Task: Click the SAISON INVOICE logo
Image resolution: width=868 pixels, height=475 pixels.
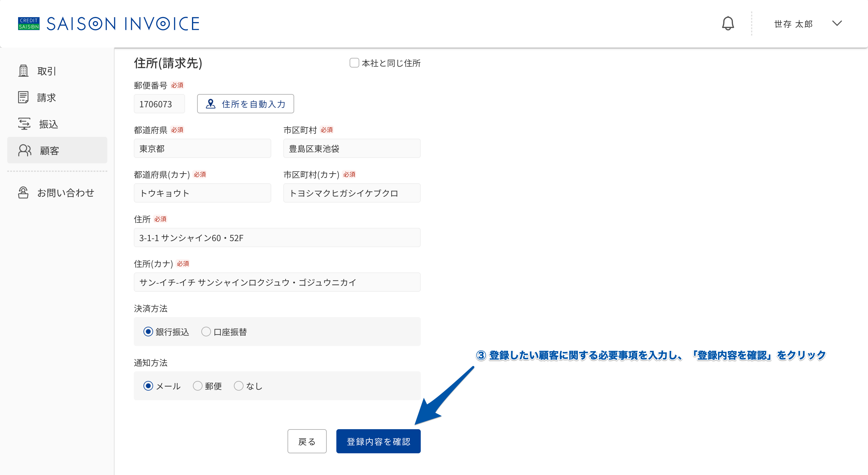Action: pos(108,24)
